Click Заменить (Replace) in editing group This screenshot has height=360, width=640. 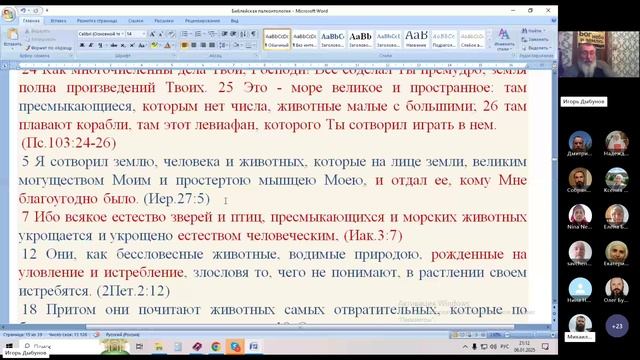pyautogui.click(x=536, y=40)
